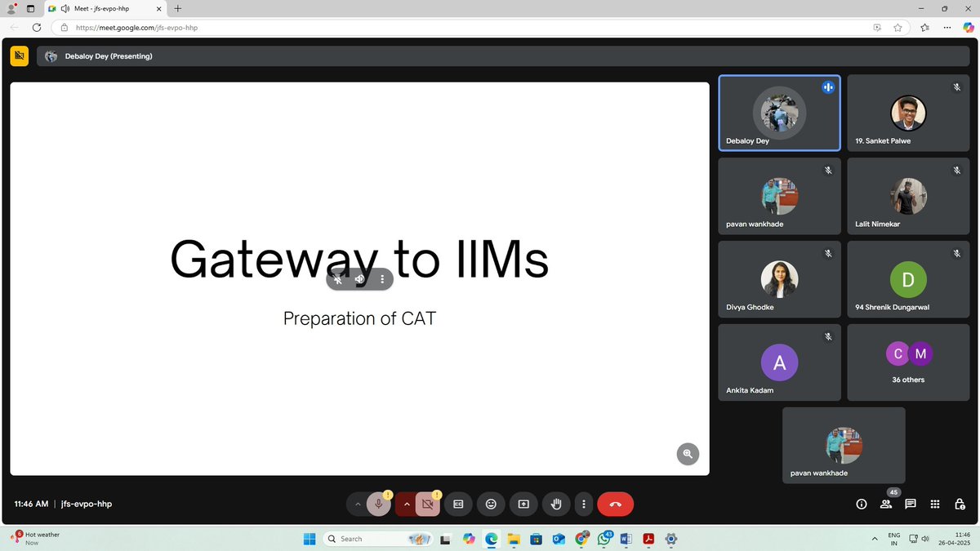Viewport: 980px width, 551px height.
Task: Show hidden system tray icons chevron
Action: [x=875, y=539]
